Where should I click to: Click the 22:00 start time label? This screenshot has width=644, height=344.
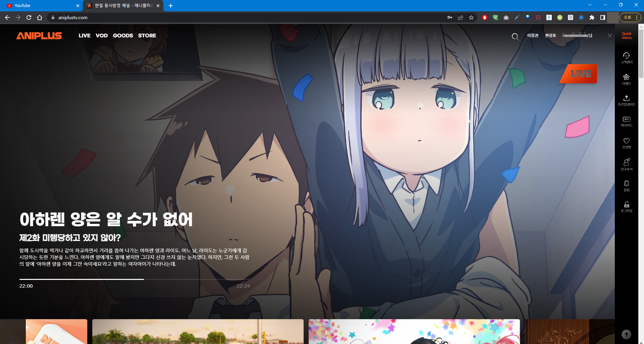pos(26,286)
